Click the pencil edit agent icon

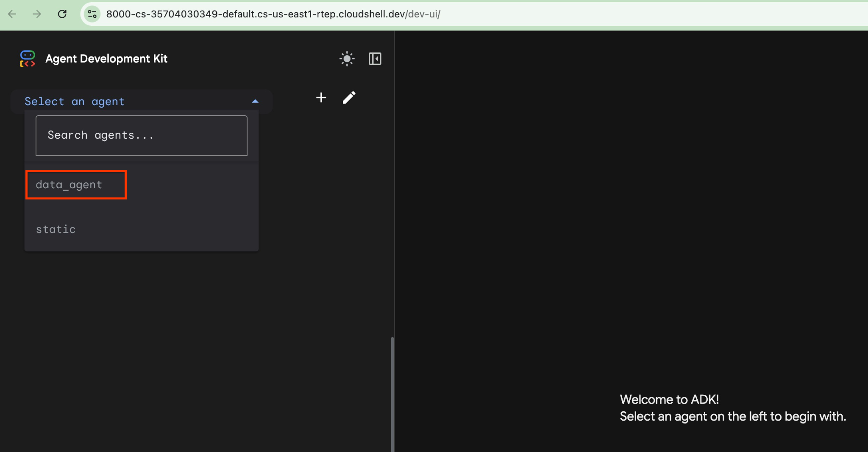(349, 98)
